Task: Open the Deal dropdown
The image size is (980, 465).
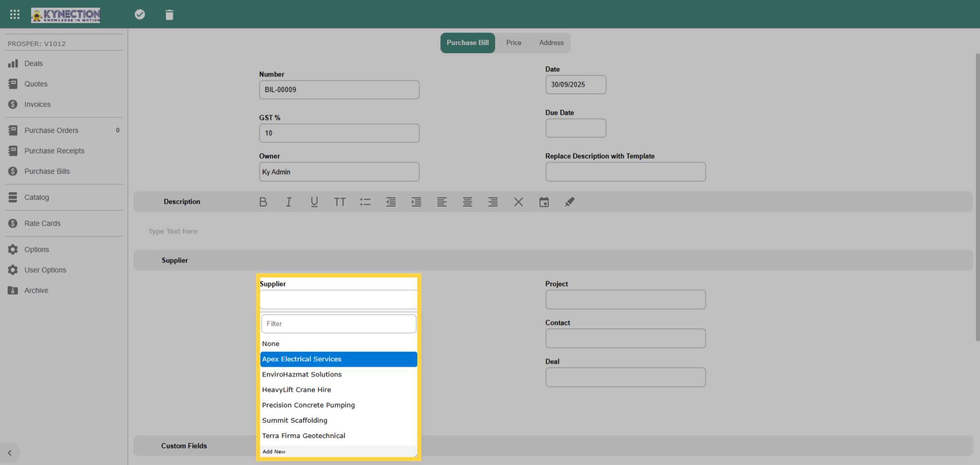Action: point(626,378)
